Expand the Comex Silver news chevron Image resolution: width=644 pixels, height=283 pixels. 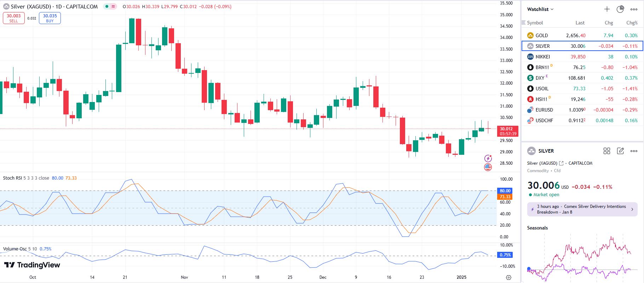click(x=632, y=209)
